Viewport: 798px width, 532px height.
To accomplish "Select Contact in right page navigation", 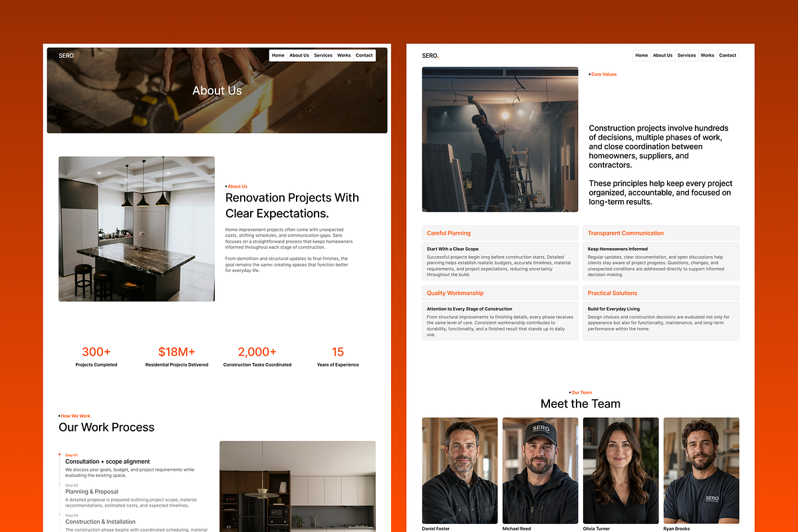I will pyautogui.click(x=728, y=55).
